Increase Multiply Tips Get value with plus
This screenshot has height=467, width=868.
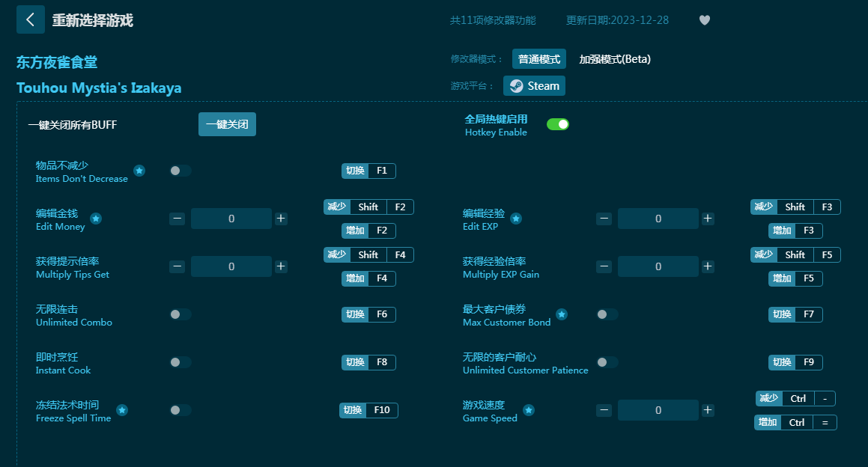click(281, 266)
